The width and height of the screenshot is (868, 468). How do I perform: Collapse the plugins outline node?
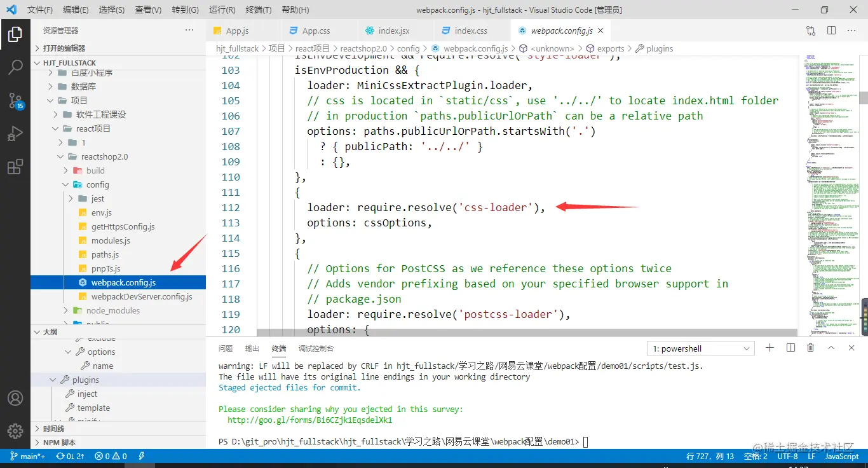click(54, 380)
